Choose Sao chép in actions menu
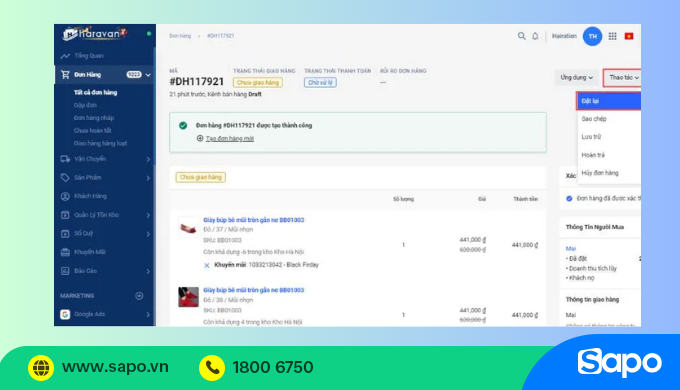The width and height of the screenshot is (680, 390). coord(594,119)
